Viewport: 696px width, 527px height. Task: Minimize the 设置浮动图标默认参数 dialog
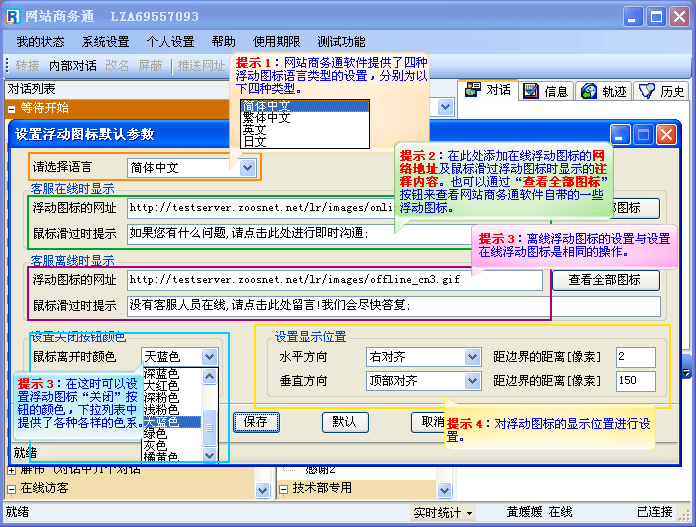[620, 135]
